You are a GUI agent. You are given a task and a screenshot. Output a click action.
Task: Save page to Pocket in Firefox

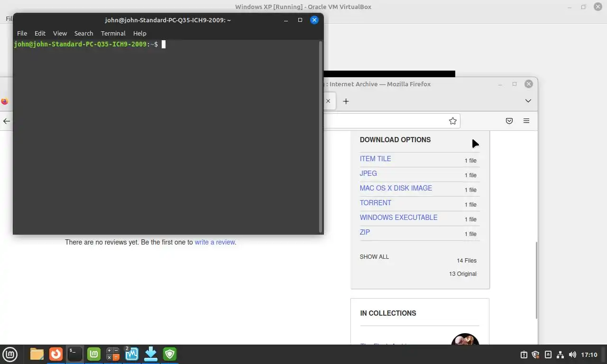[x=509, y=121]
